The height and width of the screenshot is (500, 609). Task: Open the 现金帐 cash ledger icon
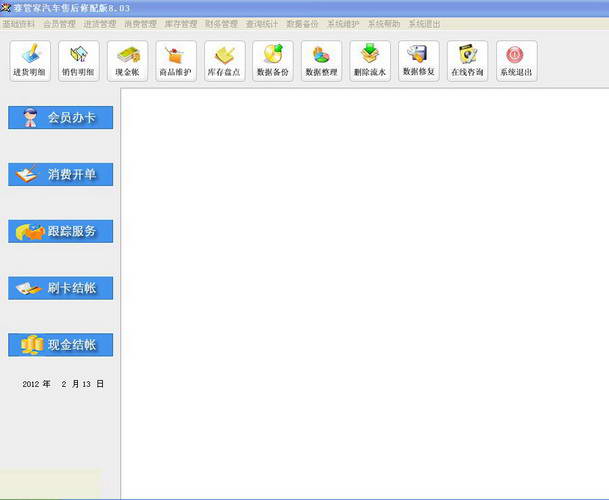[127, 61]
